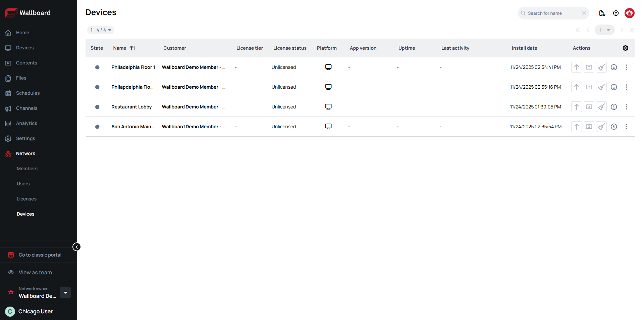Open Analytics in the sidebar
This screenshot has height=320, width=644.
pyautogui.click(x=26, y=123)
